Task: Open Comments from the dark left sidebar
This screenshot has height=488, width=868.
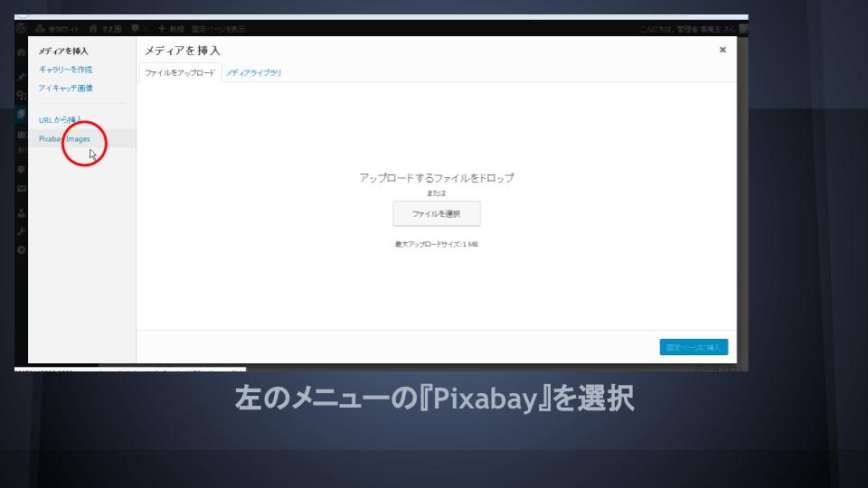Action: pos(21,169)
